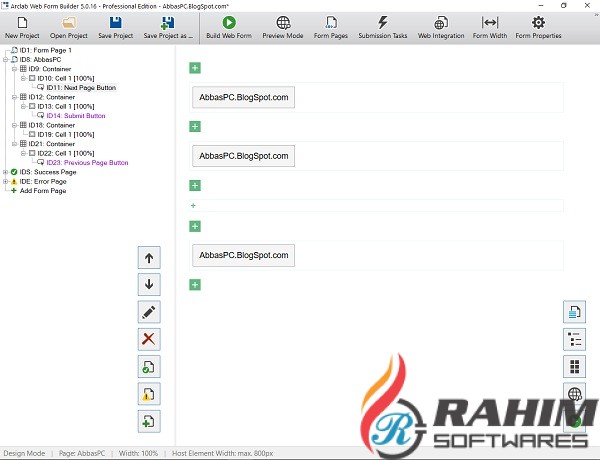Click the add form page icon button
This screenshot has height=460, width=600.
click(149, 421)
